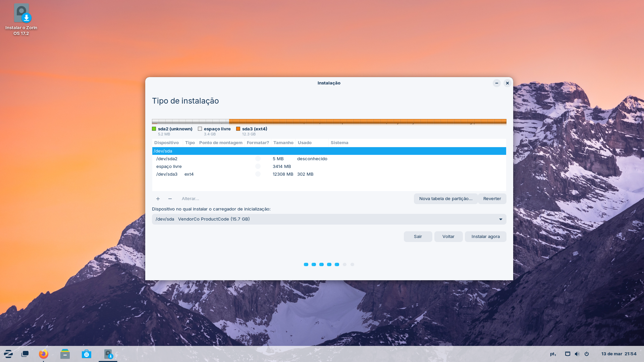Click the Formatar? column header
The image size is (644, 362).
258,143
